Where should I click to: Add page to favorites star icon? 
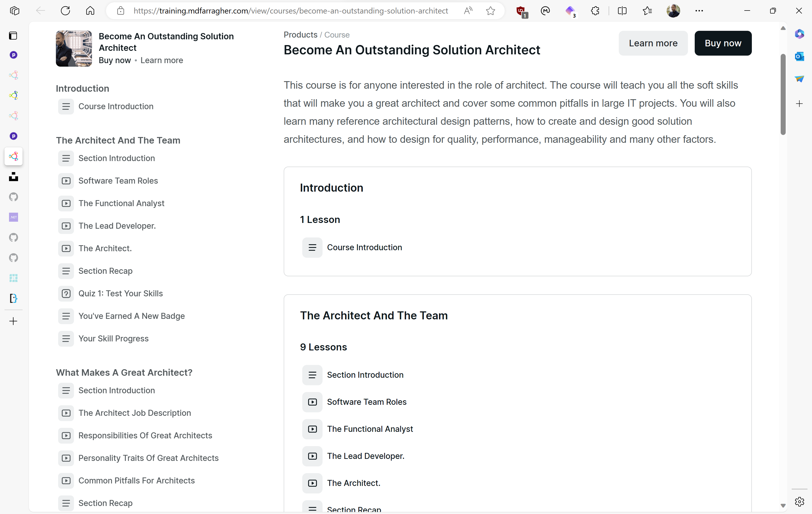490,11
